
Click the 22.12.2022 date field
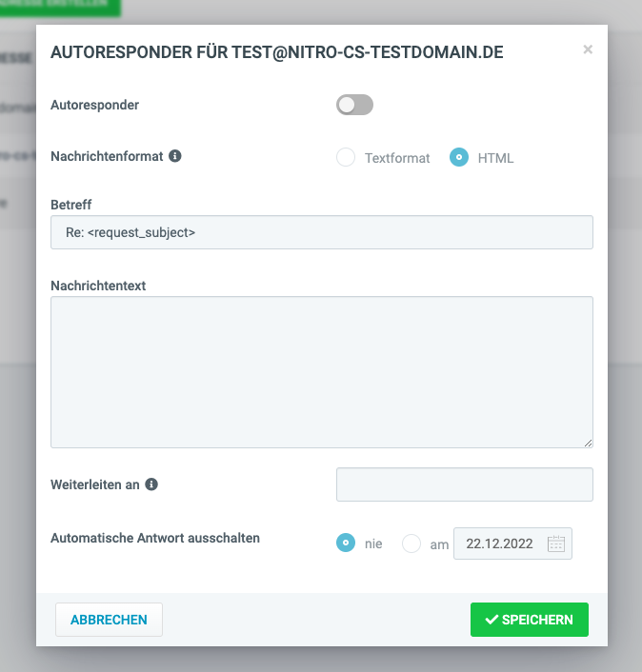[x=512, y=544]
